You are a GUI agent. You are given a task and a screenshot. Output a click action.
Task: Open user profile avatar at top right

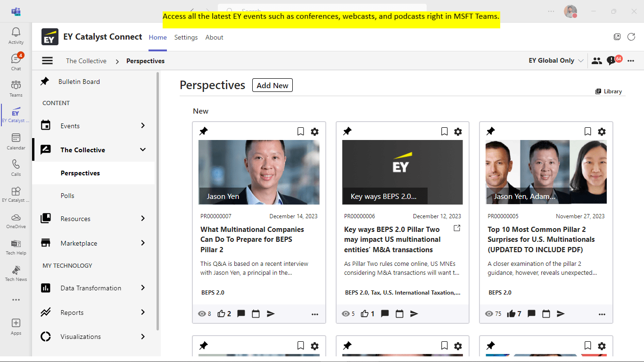pos(570,11)
